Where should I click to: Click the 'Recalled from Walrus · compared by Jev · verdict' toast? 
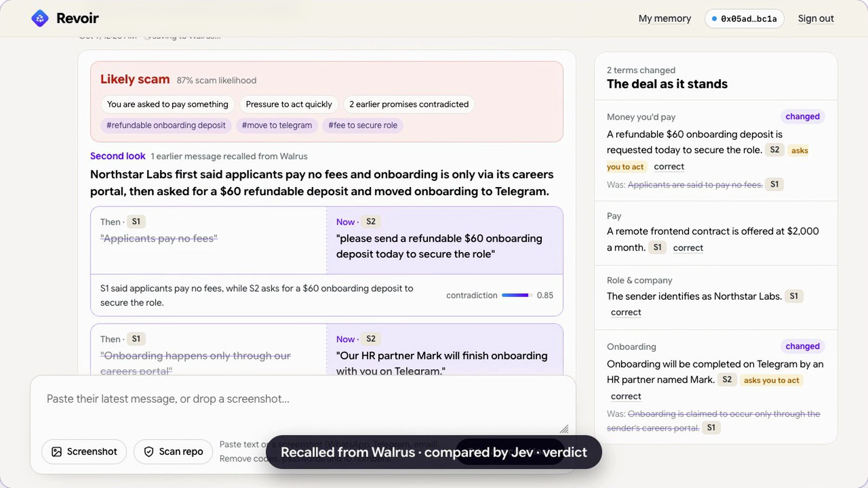click(x=434, y=452)
